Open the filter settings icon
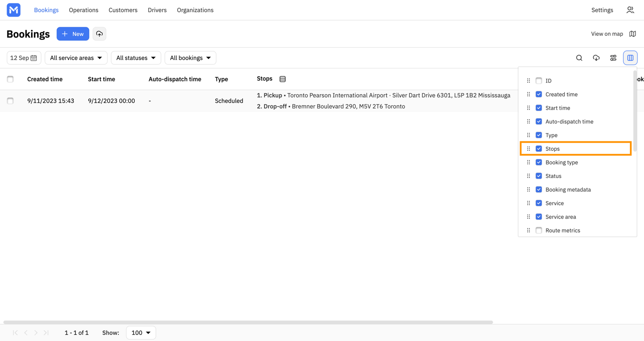Viewport: 644px width, 341px height. [613, 58]
